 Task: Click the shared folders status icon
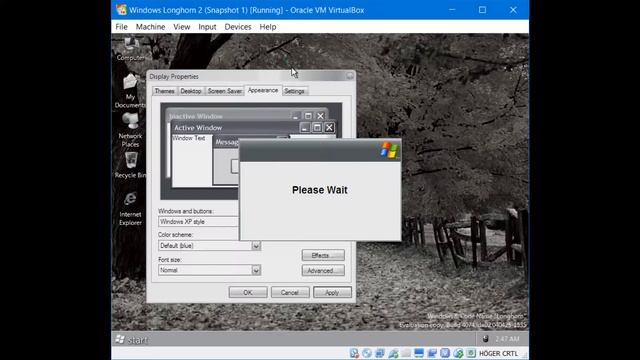(406, 353)
